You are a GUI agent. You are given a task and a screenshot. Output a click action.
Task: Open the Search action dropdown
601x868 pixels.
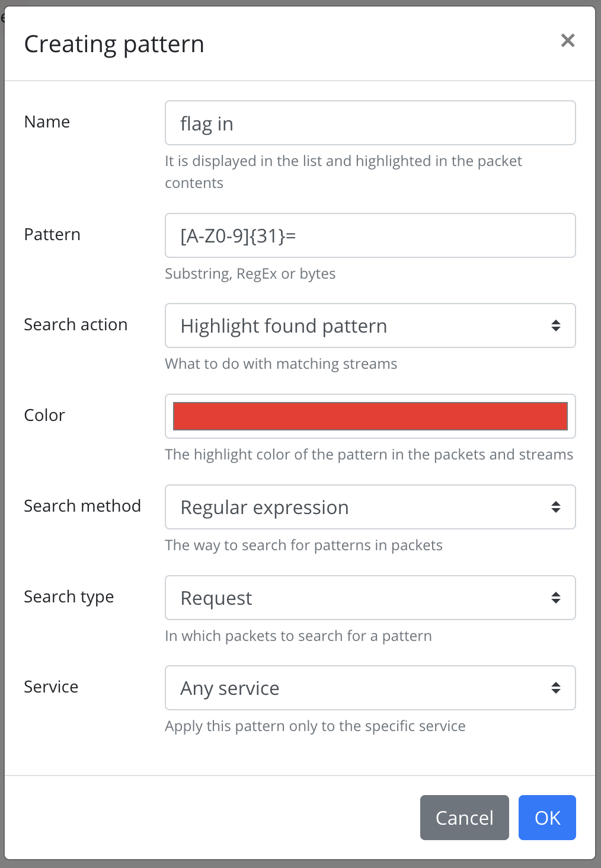coord(370,325)
